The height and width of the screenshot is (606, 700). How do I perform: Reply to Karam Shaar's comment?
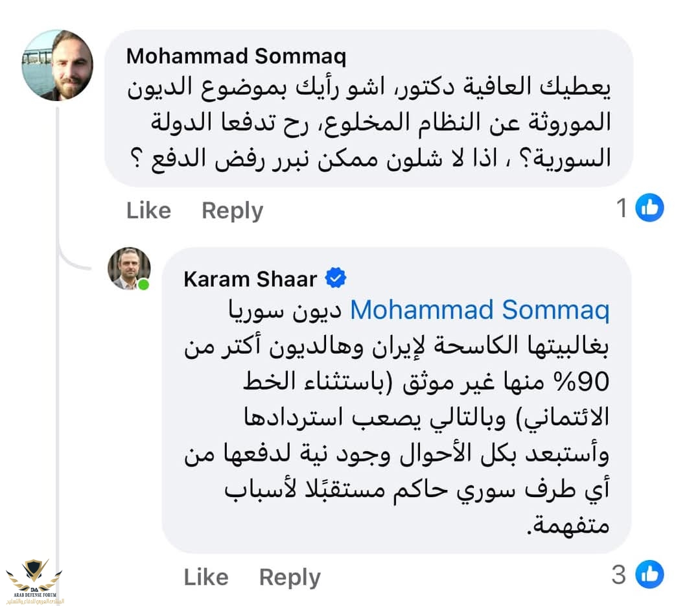tap(290, 577)
